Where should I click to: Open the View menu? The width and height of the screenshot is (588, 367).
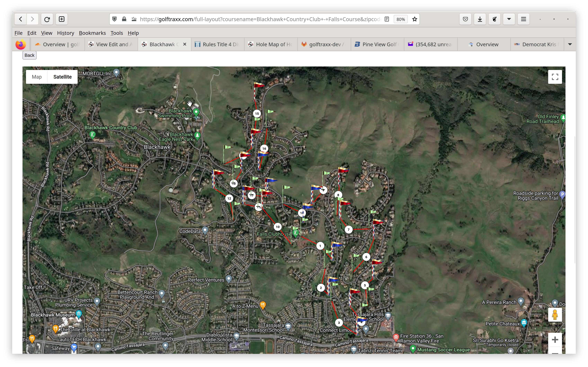[47, 33]
